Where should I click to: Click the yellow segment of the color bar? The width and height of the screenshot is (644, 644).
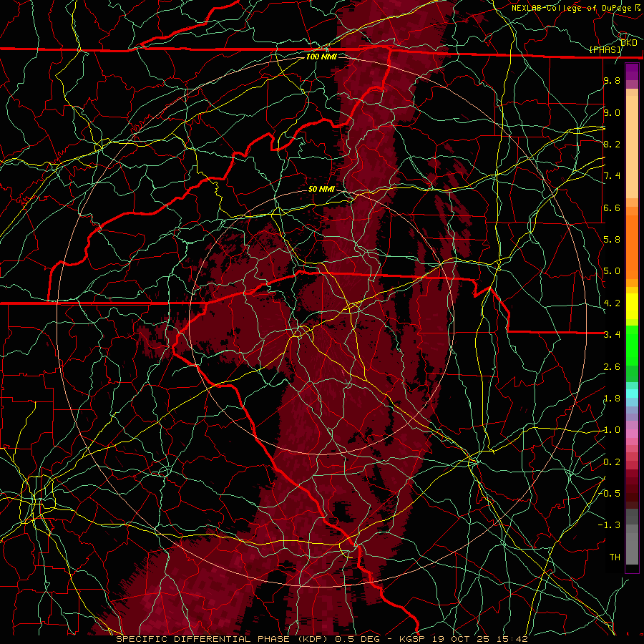[632, 306]
